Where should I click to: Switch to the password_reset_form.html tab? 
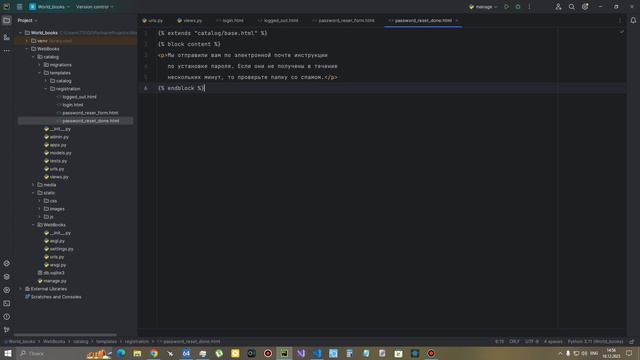pyautogui.click(x=343, y=20)
